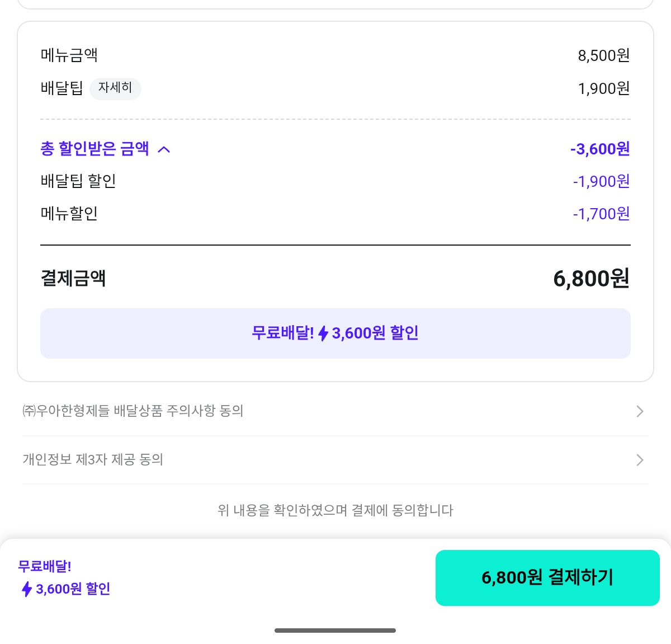The height and width of the screenshot is (644, 671).
Task: Collapse the 총 할인받은 금액 chevron
Action: 164,149
